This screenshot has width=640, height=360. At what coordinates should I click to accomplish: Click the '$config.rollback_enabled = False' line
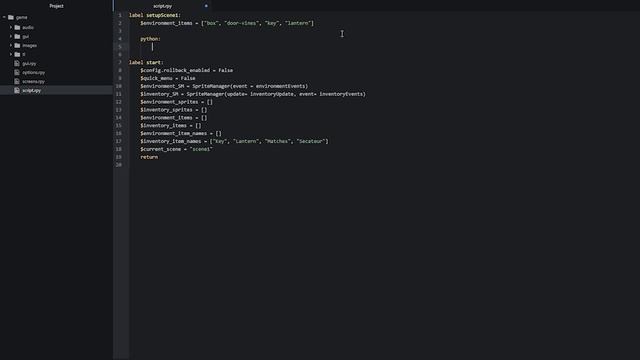(187, 70)
